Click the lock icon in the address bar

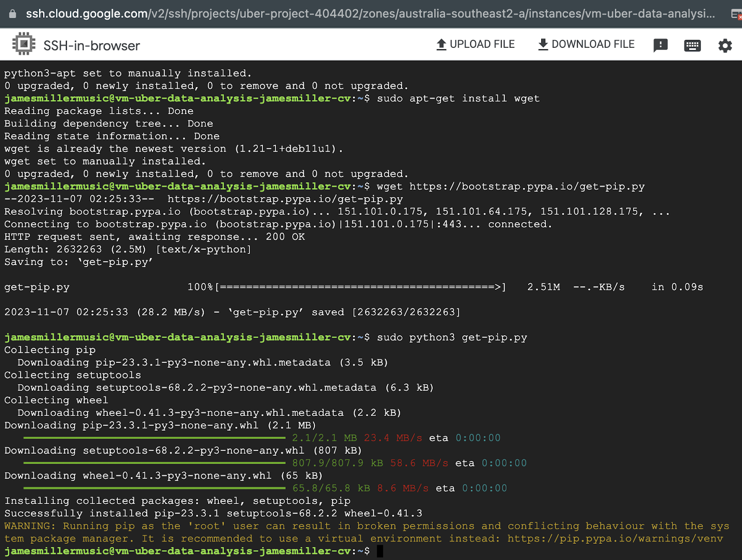pyautogui.click(x=13, y=14)
